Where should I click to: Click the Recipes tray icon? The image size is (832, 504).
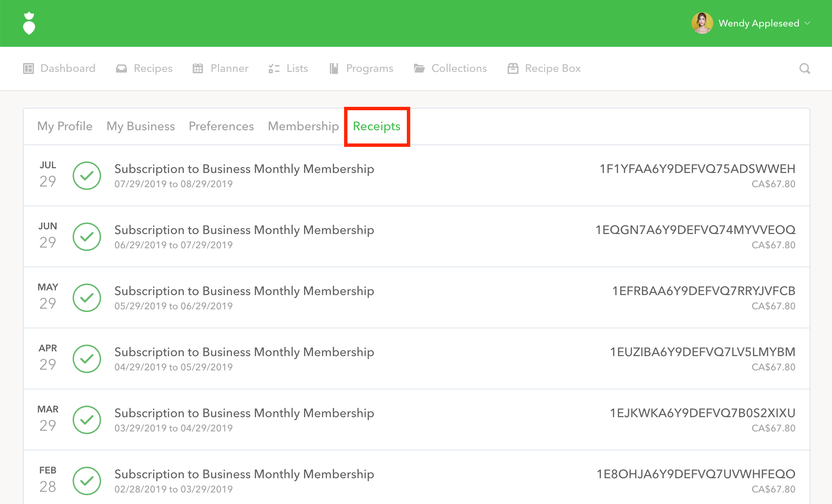(x=121, y=69)
